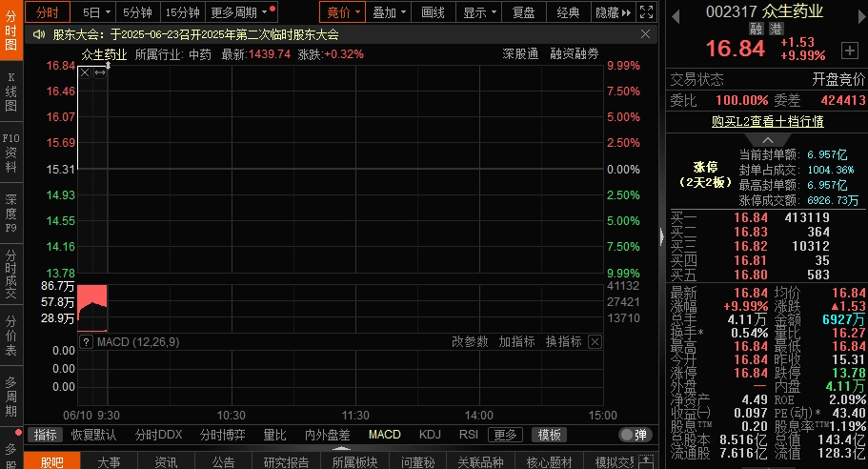Select the 分时 period tab
Image resolution: width=868 pixels, height=469 pixels.
48,12
